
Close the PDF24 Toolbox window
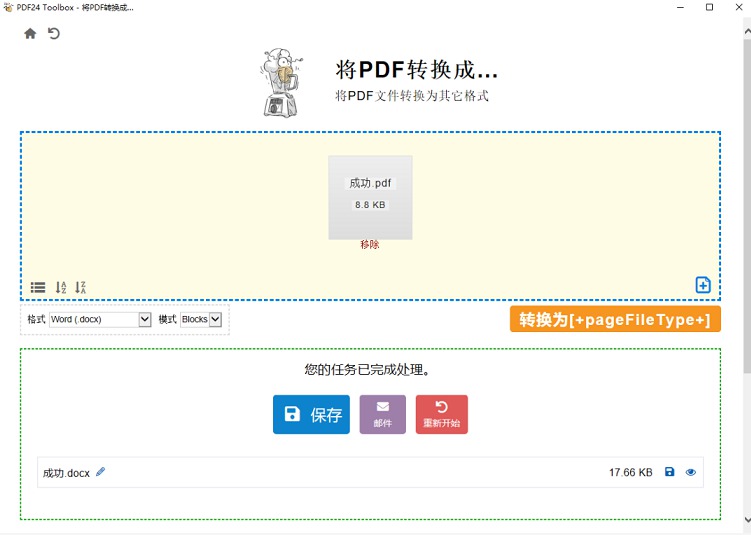(739, 7)
